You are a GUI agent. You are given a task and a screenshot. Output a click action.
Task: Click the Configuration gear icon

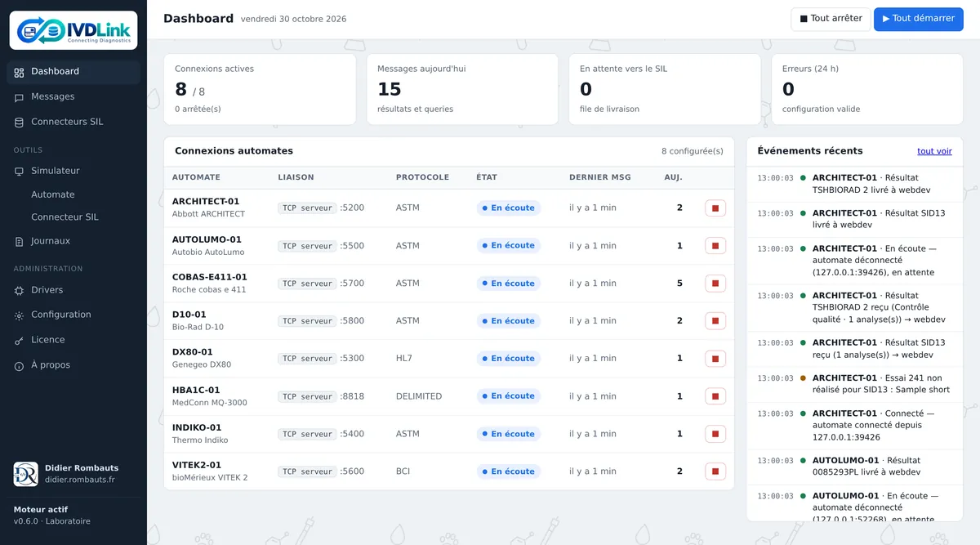pyautogui.click(x=19, y=315)
